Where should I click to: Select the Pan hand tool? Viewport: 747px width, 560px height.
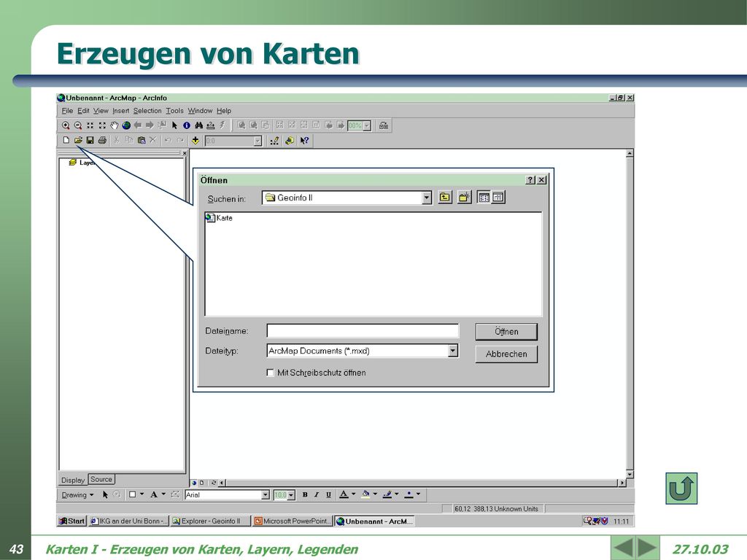[114, 125]
